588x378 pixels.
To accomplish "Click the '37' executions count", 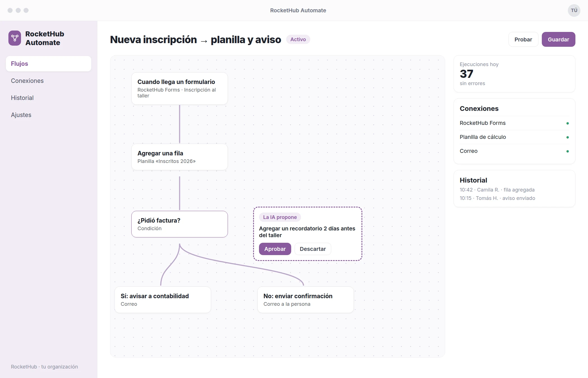I will click(466, 74).
